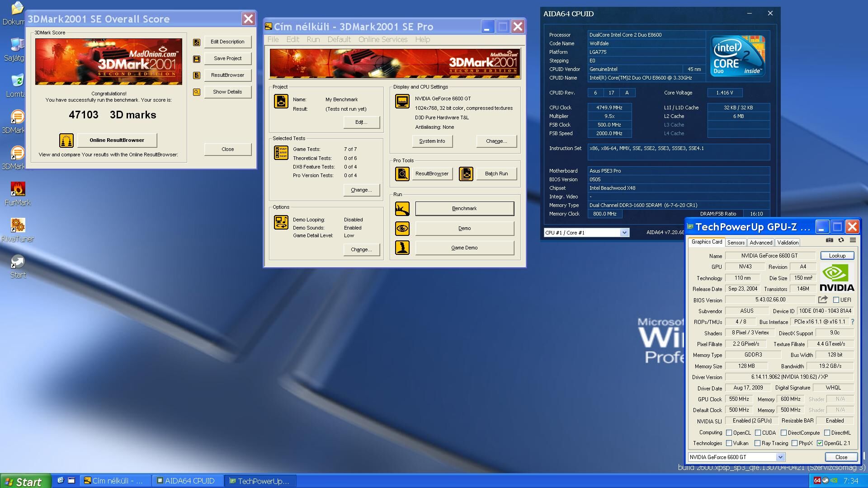Toggle the PhysX checkbox
The image size is (868, 488).
[x=794, y=443]
